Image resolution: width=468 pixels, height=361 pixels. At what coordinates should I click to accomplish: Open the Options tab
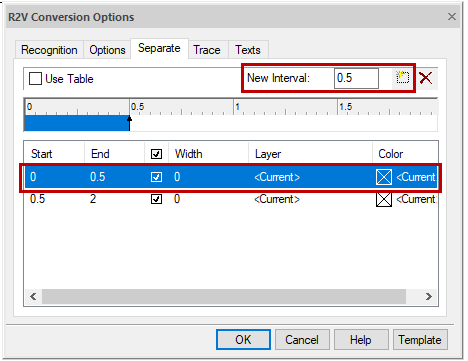point(107,50)
